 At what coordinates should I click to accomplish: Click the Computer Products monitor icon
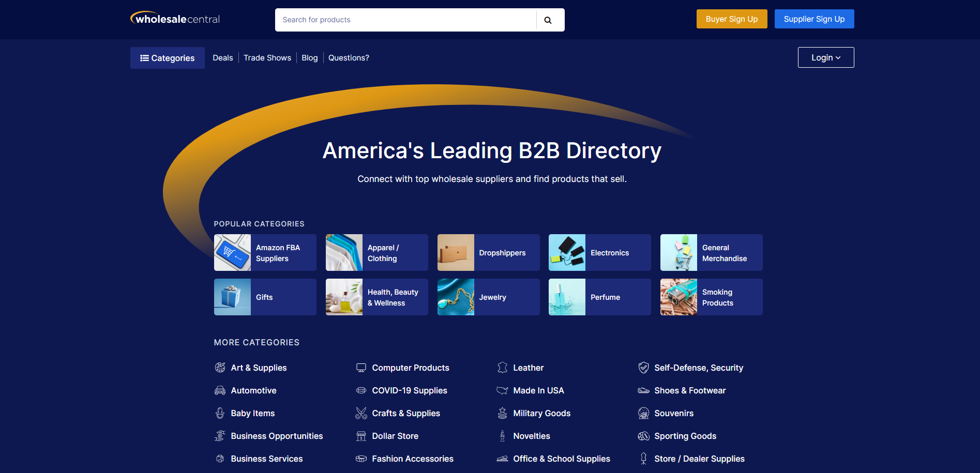[x=361, y=368]
